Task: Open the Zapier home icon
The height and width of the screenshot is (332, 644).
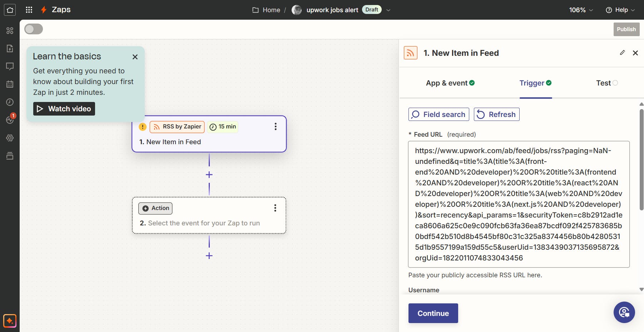Action: (x=10, y=10)
